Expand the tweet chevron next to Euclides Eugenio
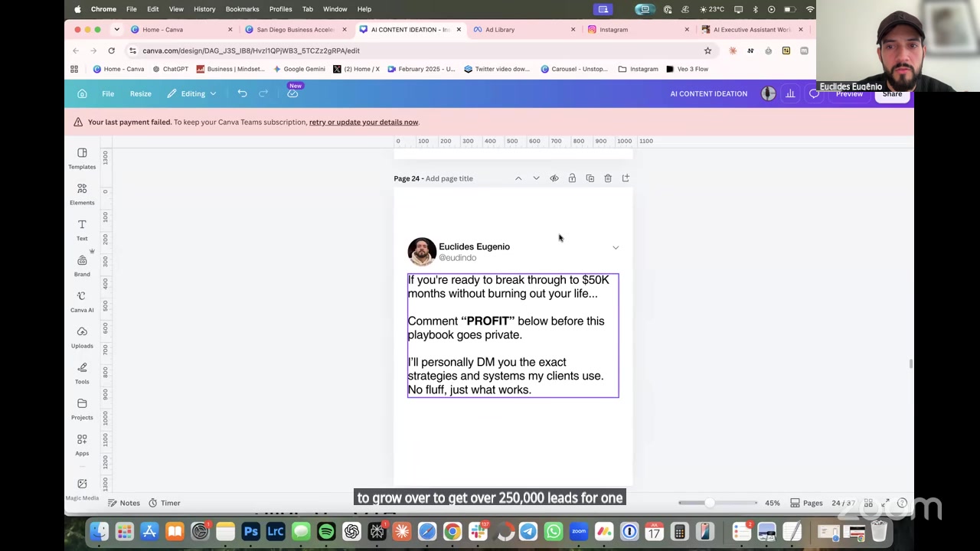 tap(616, 248)
